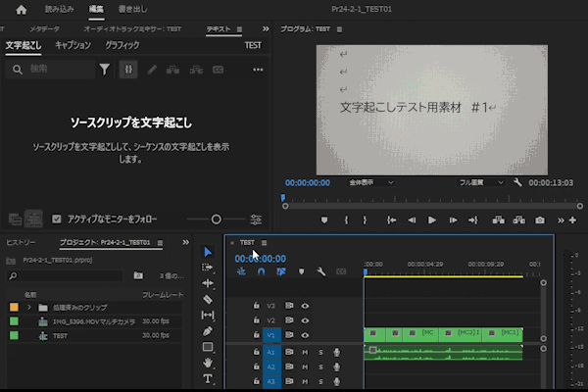
Task: Toggle lock on V3 track
Action: click(256, 306)
